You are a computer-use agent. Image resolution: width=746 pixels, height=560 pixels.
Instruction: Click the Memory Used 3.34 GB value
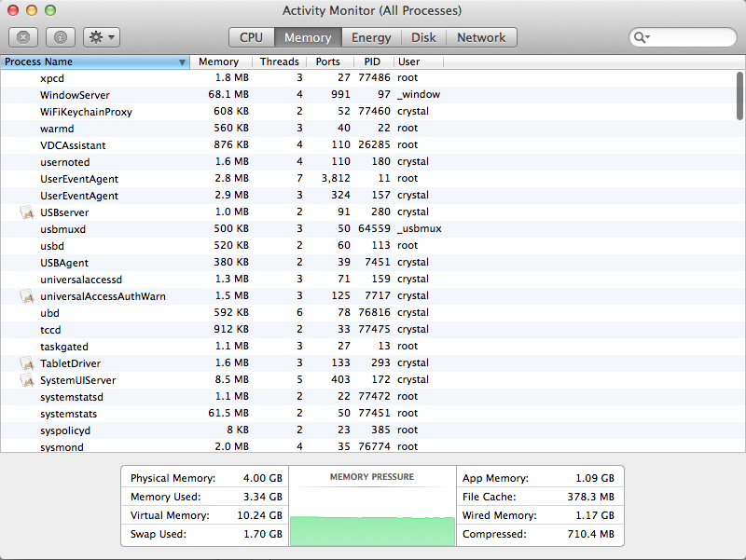[x=263, y=497]
